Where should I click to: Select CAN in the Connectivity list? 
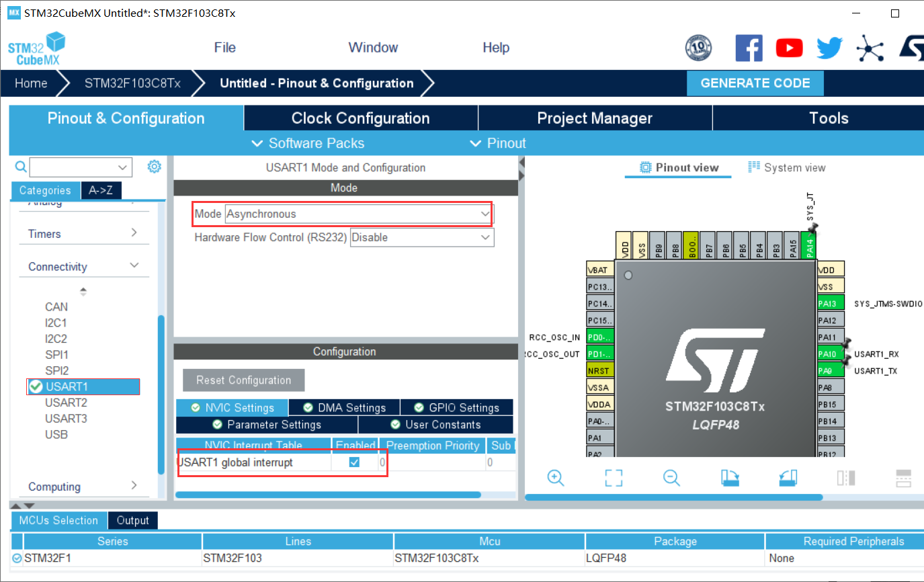56,306
